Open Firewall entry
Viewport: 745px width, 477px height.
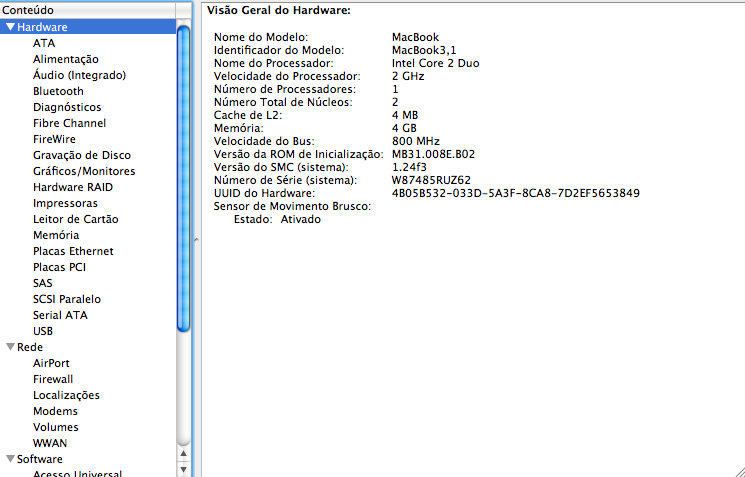pos(53,380)
